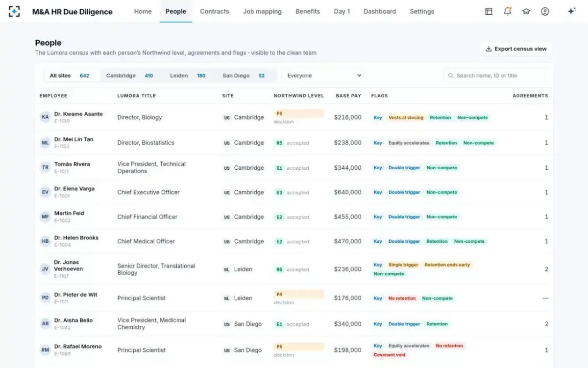Click the HB avatar for Dr. Helen Brooks
This screenshot has height=368, width=588.
tap(45, 241)
